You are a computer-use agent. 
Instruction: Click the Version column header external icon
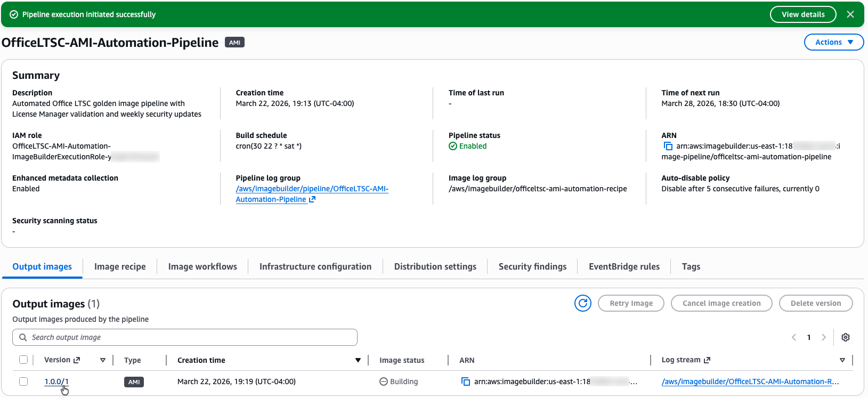[77, 360]
